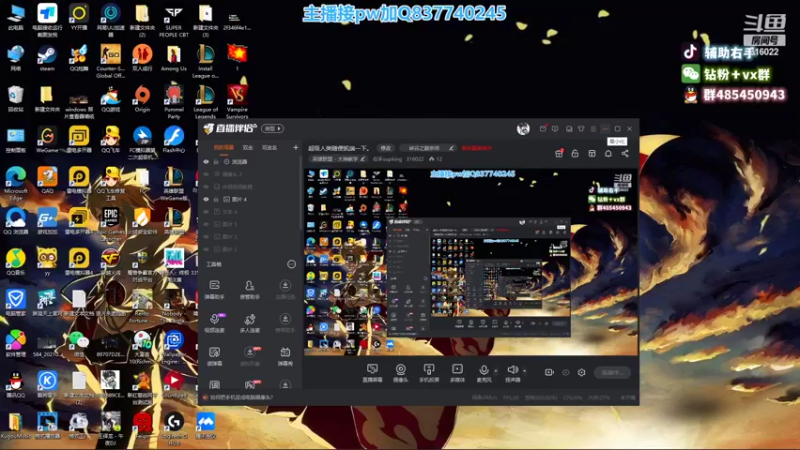Open Origin desktop shortcut

[x=142, y=99]
